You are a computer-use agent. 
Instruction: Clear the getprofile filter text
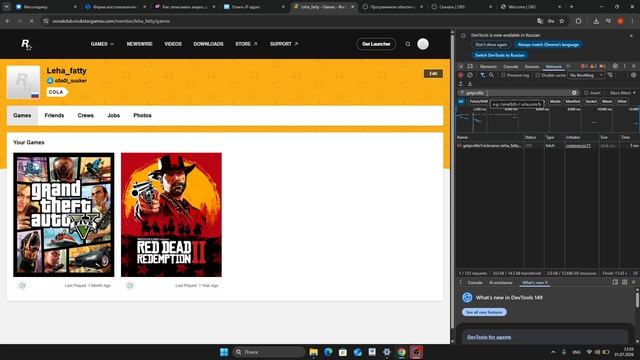click(x=574, y=93)
